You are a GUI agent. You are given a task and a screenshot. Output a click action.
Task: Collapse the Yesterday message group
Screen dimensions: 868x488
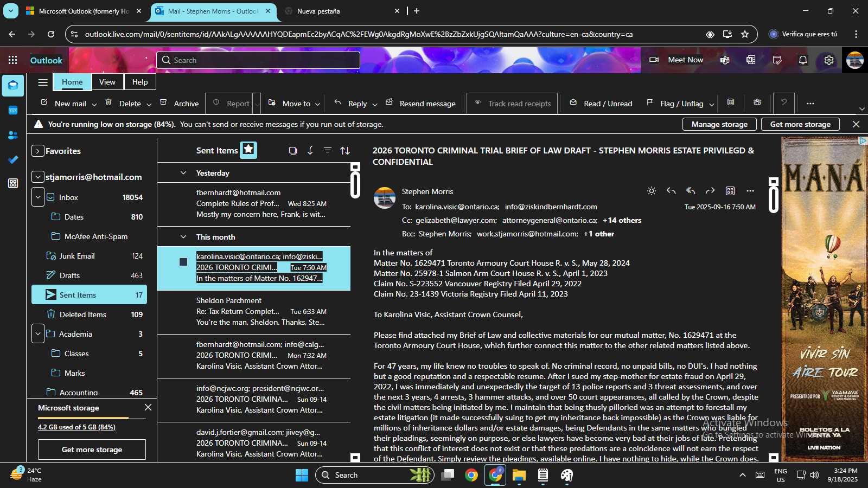click(x=183, y=173)
